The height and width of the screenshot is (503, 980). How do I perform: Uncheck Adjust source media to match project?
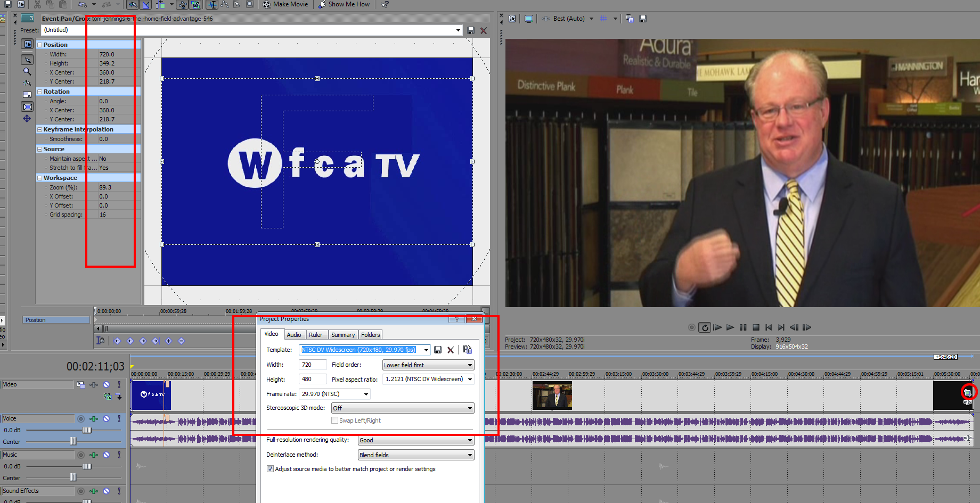coord(270,469)
